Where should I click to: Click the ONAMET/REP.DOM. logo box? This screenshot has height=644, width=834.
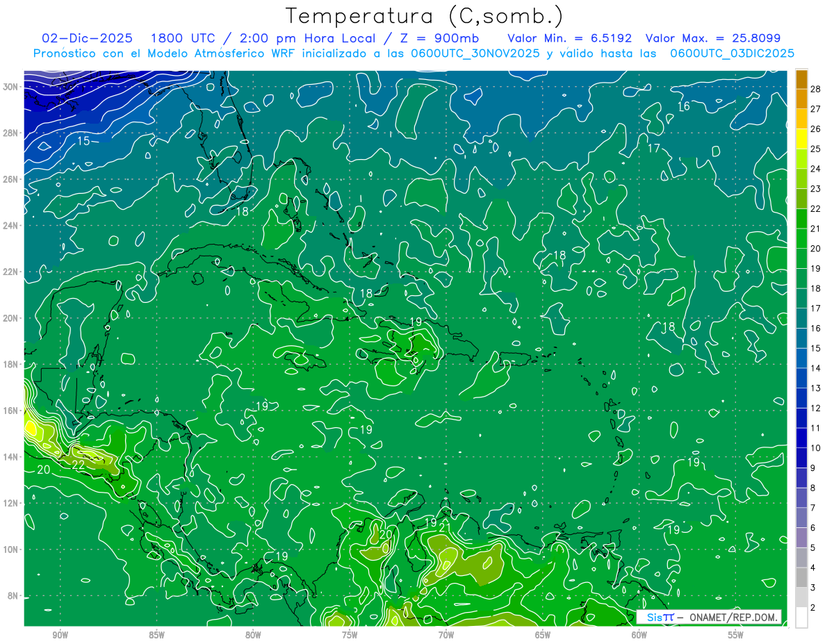(x=708, y=617)
